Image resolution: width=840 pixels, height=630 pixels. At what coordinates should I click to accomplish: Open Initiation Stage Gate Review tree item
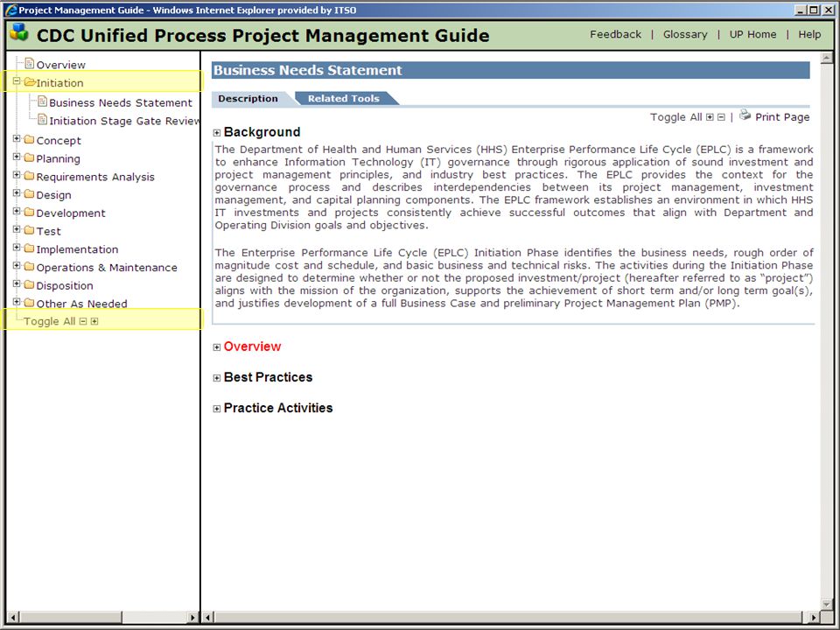click(124, 121)
